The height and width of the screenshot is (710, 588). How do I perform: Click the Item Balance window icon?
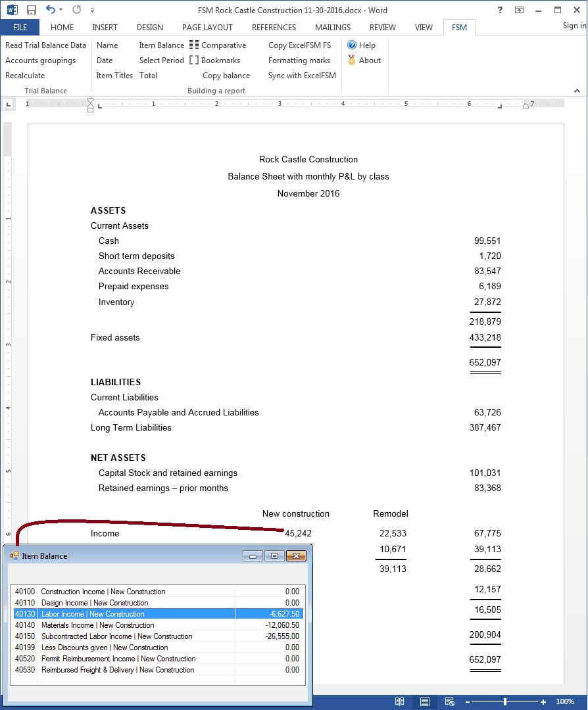[14, 556]
